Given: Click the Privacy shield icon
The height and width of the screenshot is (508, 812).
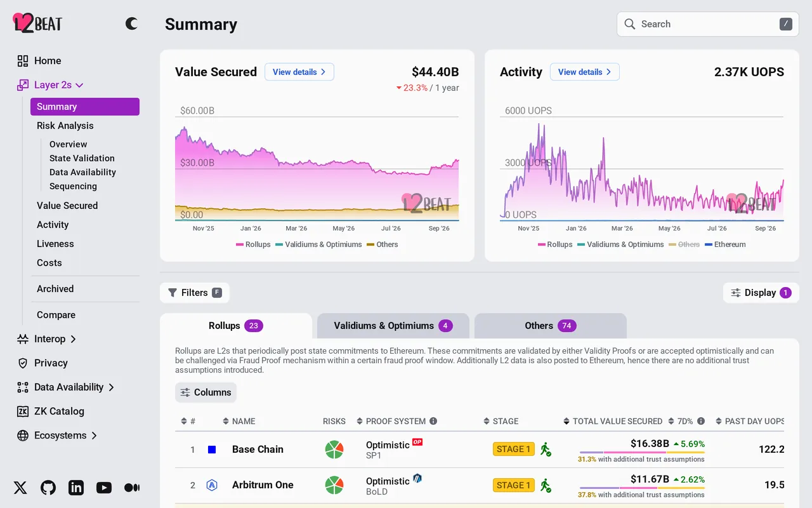Looking at the screenshot, I should tap(23, 363).
